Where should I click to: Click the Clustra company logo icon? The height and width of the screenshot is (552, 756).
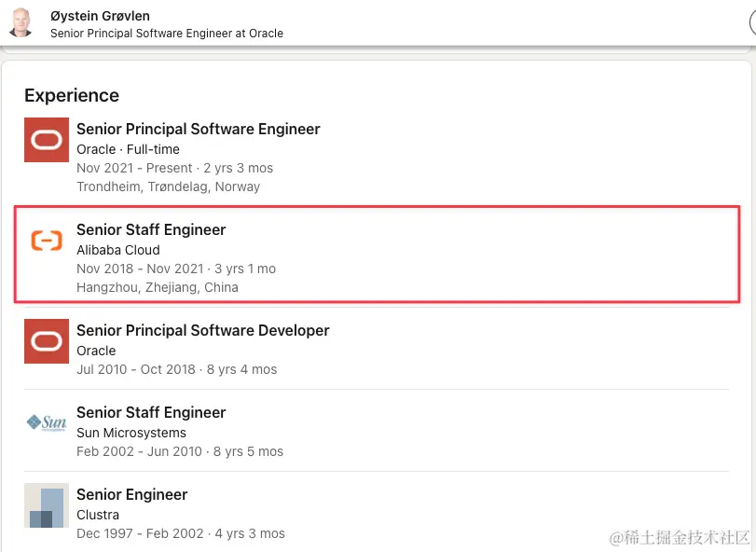point(47,505)
